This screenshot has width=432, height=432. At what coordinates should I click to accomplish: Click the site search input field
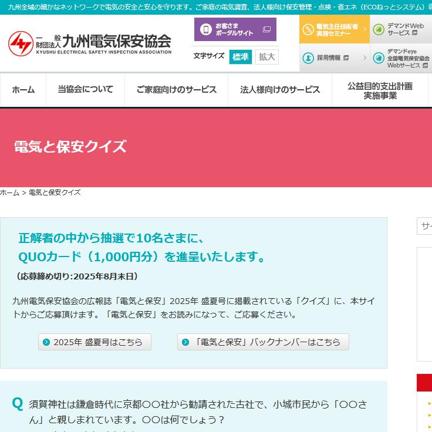[x=424, y=226]
